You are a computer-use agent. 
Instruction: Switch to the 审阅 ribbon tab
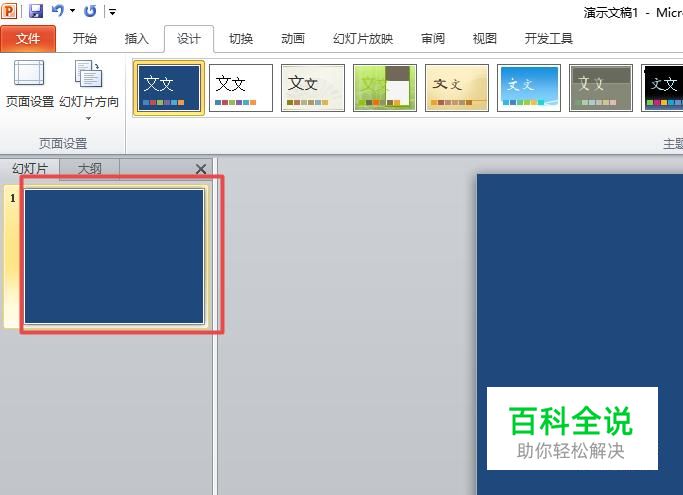point(433,38)
